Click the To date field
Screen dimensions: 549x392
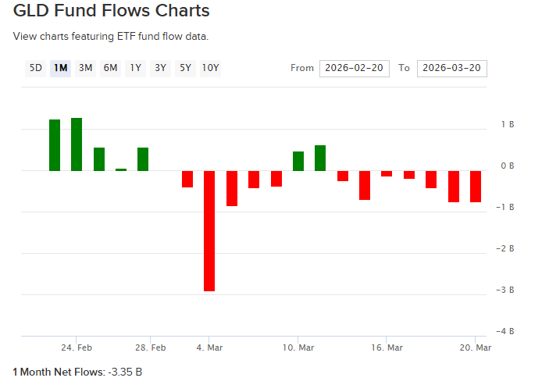pyautogui.click(x=451, y=68)
